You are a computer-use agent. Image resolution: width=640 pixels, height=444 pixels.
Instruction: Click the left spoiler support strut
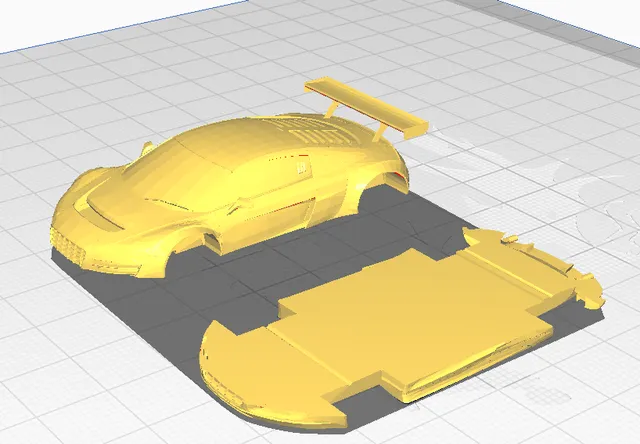[332, 109]
